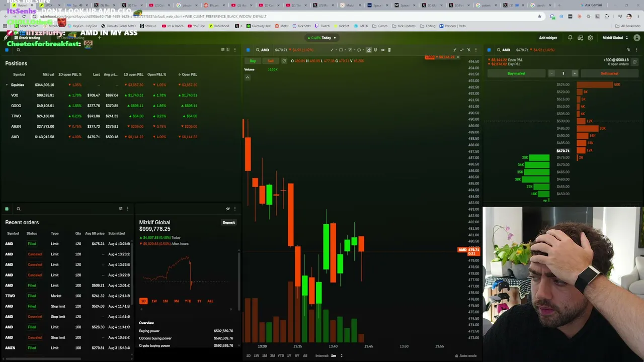Decrease ladder quantity with minus button
Image resolution: width=644 pixels, height=362 pixels.
coord(551,73)
